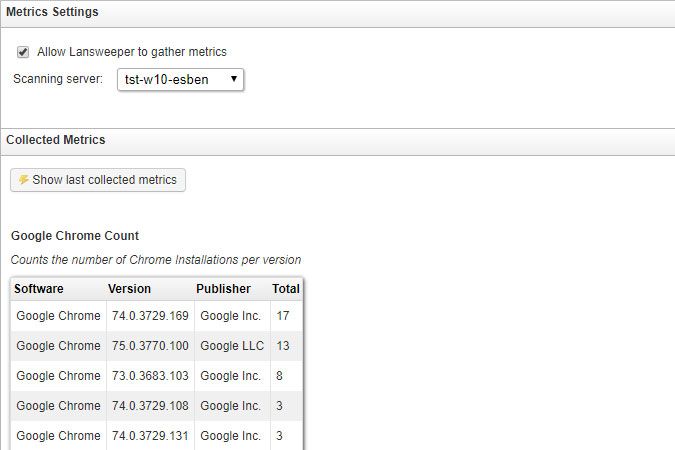This screenshot has height=450, width=675.
Task: Select version 74.0.3729.131 cell
Action: 149,436
